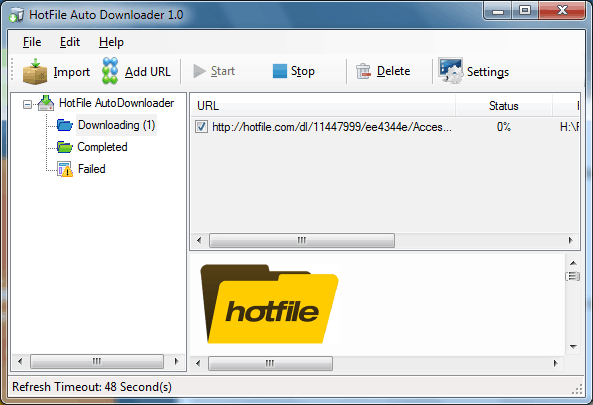The width and height of the screenshot is (593, 405).
Task: Click the Import button label
Action: tap(71, 72)
